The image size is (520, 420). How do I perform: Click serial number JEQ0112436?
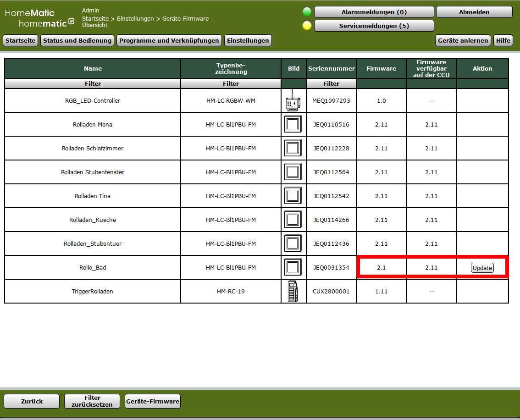pos(331,243)
